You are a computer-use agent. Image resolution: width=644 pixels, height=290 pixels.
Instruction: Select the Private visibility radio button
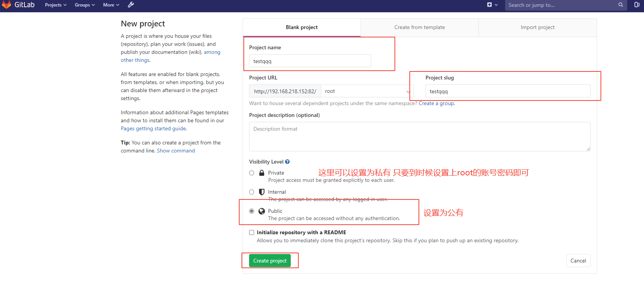pos(252,173)
